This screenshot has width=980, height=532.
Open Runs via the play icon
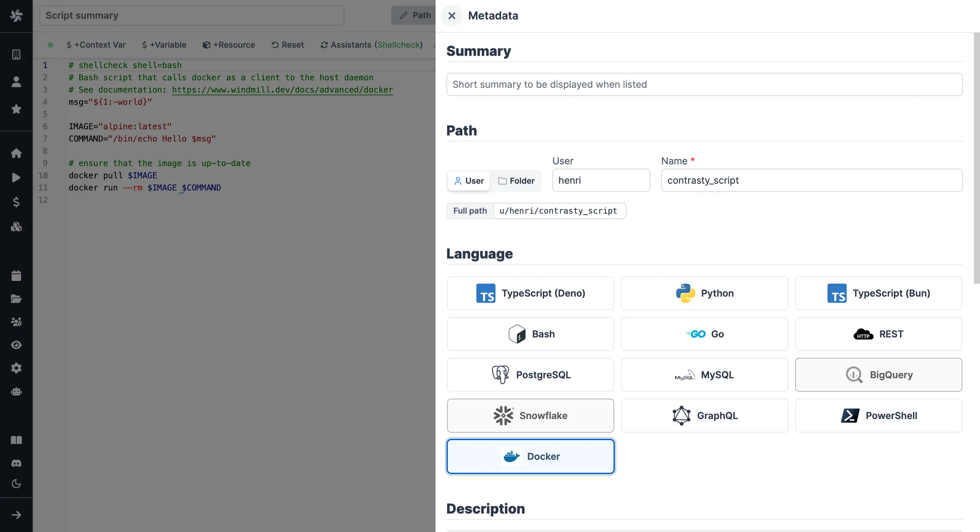point(16,177)
